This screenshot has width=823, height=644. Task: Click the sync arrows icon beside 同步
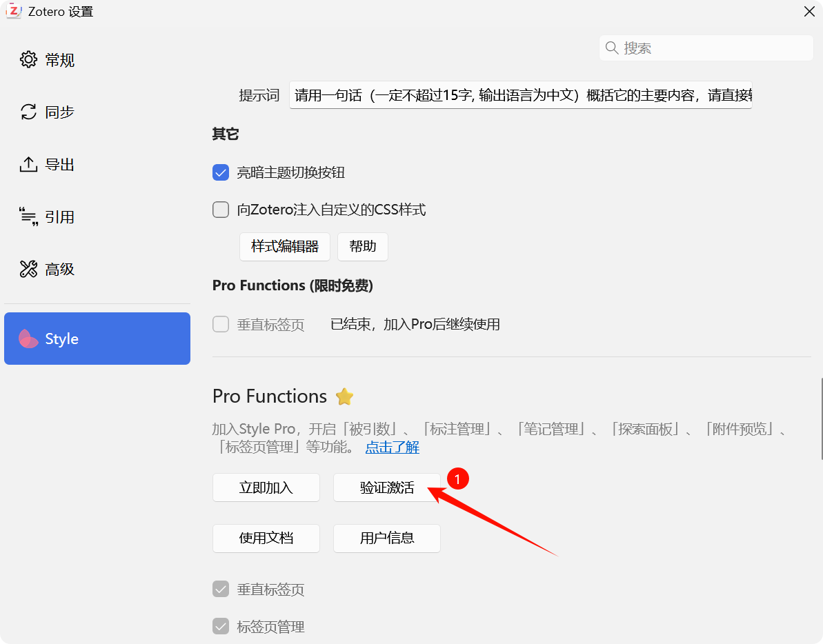pos(28,112)
